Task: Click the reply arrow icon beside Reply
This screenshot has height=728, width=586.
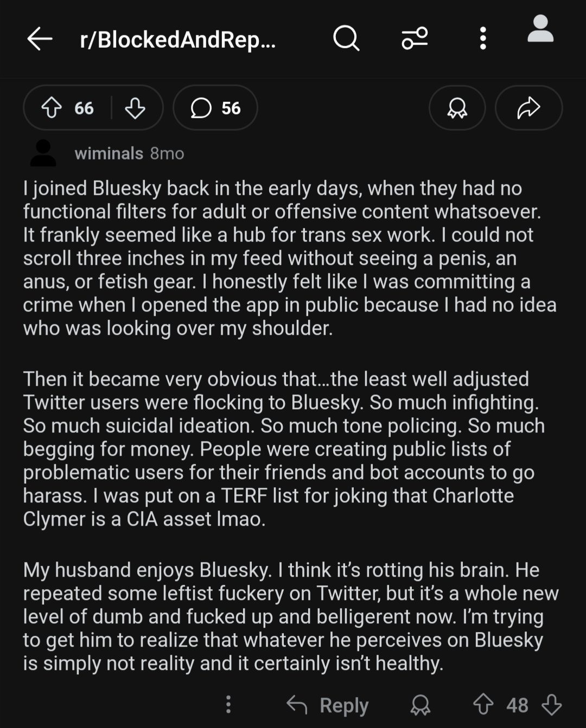Action: 297,705
